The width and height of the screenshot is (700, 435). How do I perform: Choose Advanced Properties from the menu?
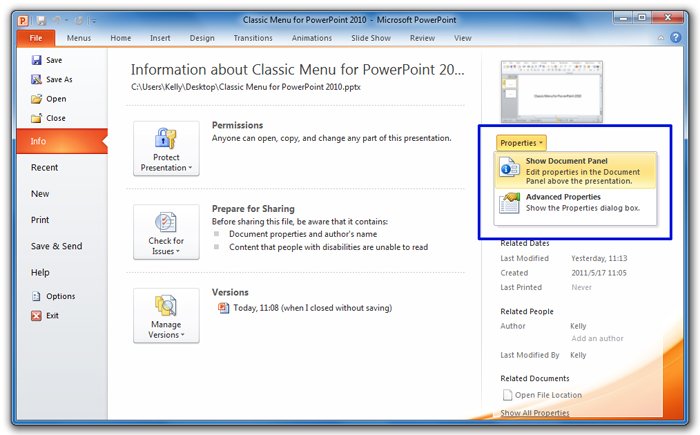click(x=574, y=202)
